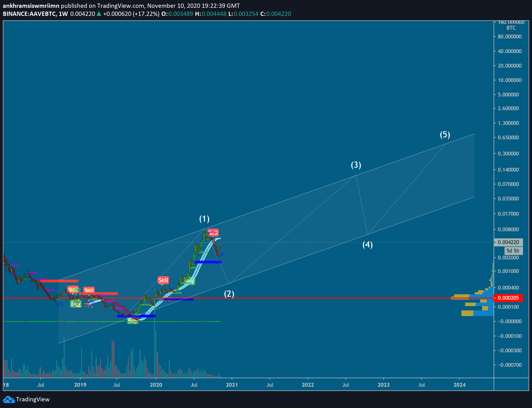This screenshot has height=408, width=532.
Task: Click the TradingView logo at bottom left
Action: (26, 399)
